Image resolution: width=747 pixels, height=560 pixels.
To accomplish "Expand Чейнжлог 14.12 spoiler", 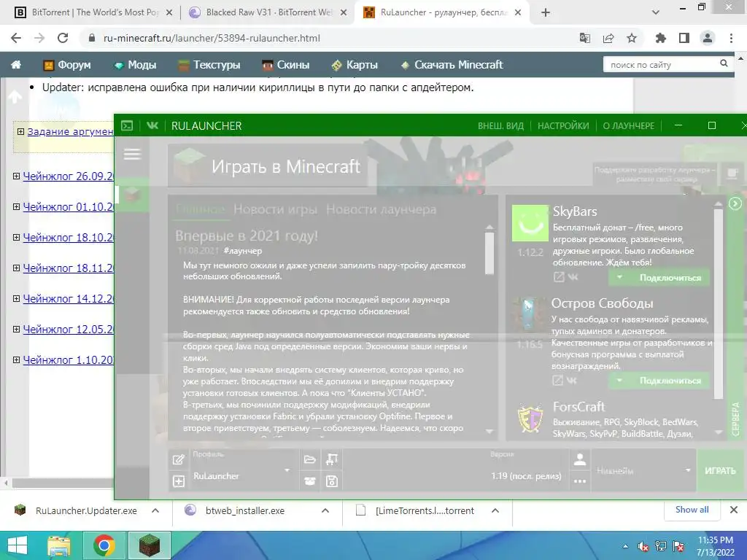I will (16, 298).
